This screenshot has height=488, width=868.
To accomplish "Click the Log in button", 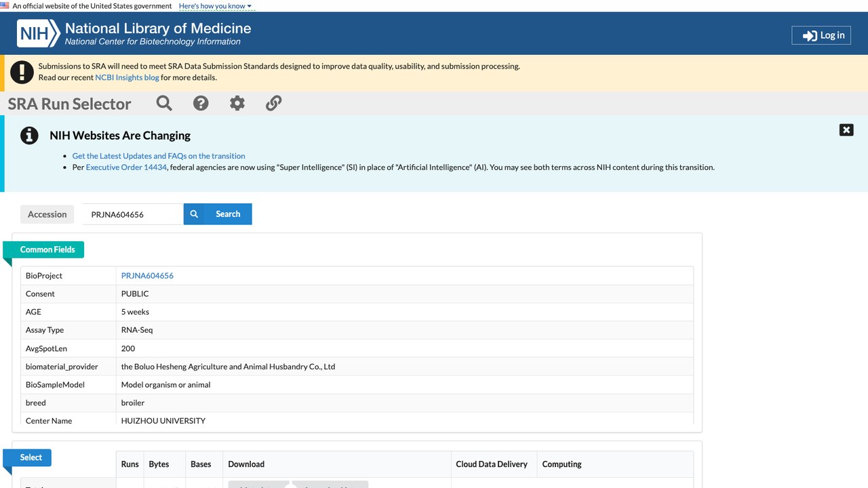I will (821, 35).
